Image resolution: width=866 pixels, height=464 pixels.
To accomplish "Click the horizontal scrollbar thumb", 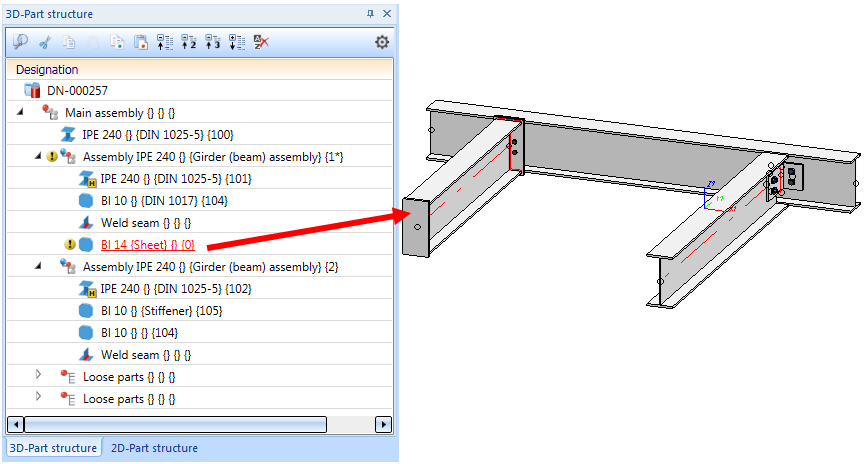I will point(176,425).
